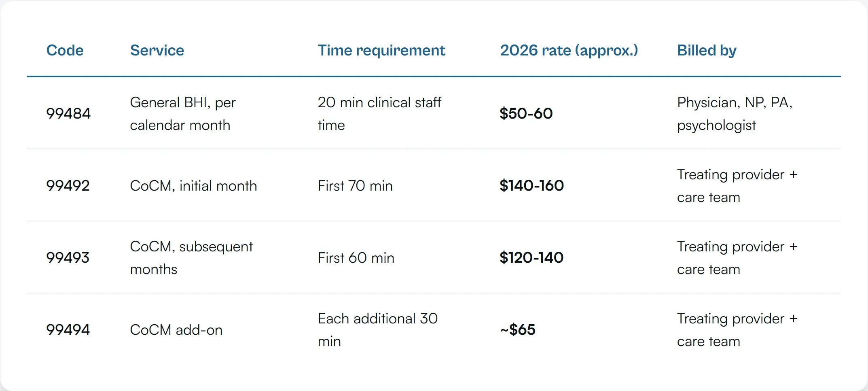This screenshot has width=868, height=391.
Task: Click CoCM, initial month service cell
Action: pyautogui.click(x=193, y=186)
